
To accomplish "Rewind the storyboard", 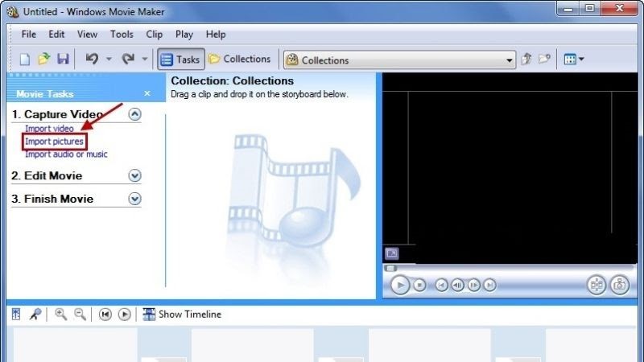I will click(x=105, y=315).
